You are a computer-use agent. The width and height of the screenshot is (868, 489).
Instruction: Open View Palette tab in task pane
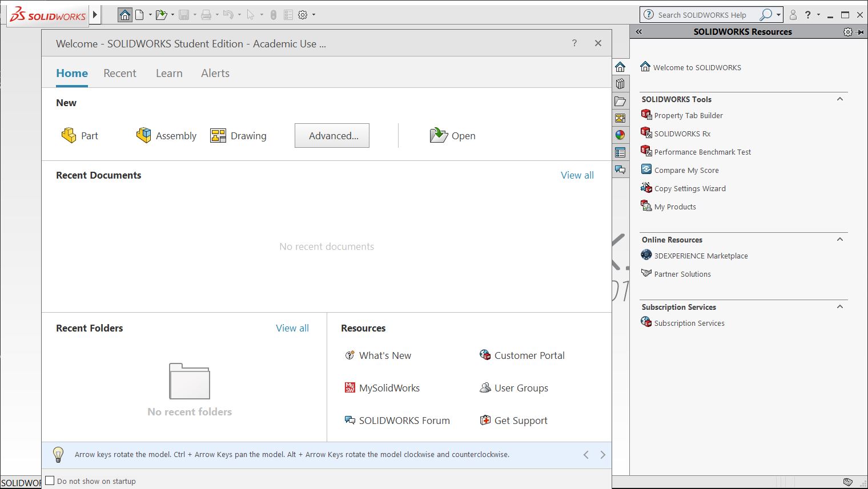[620, 118]
